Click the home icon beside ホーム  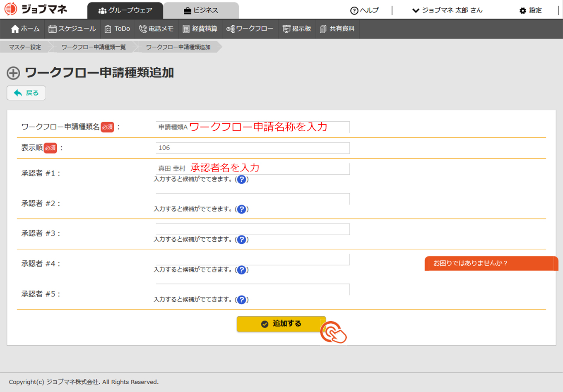(15, 29)
